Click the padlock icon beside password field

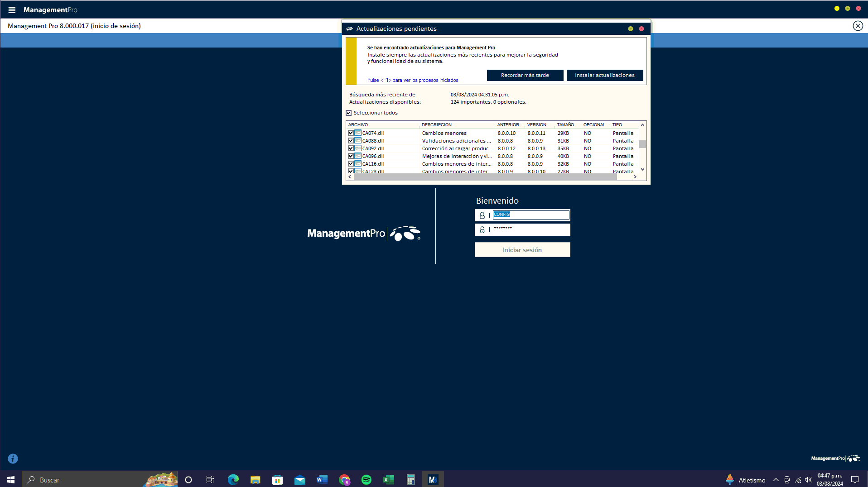(x=482, y=230)
